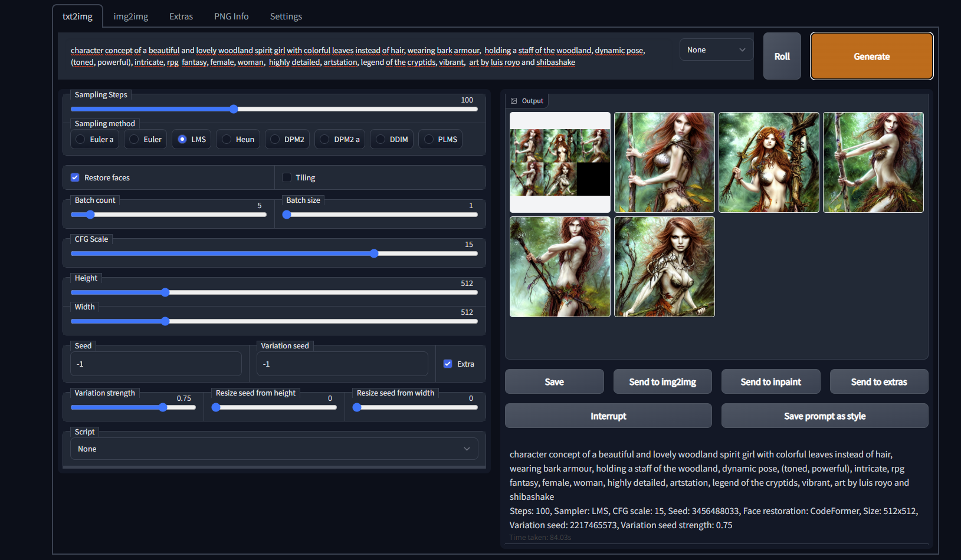Select the image grid thumbnail in Output
This screenshot has height=560, width=961.
coord(559,162)
